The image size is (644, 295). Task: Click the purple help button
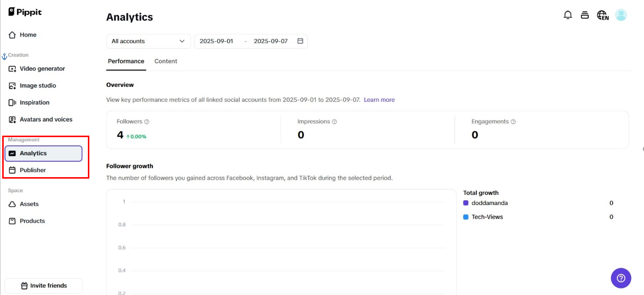621,278
